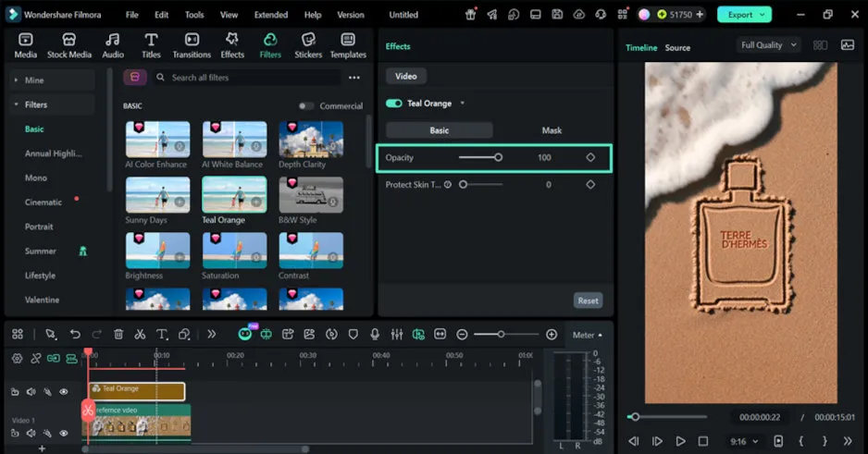The image size is (868, 454).
Task: Click the undo arrow in timeline toolbar
Action: coord(75,334)
